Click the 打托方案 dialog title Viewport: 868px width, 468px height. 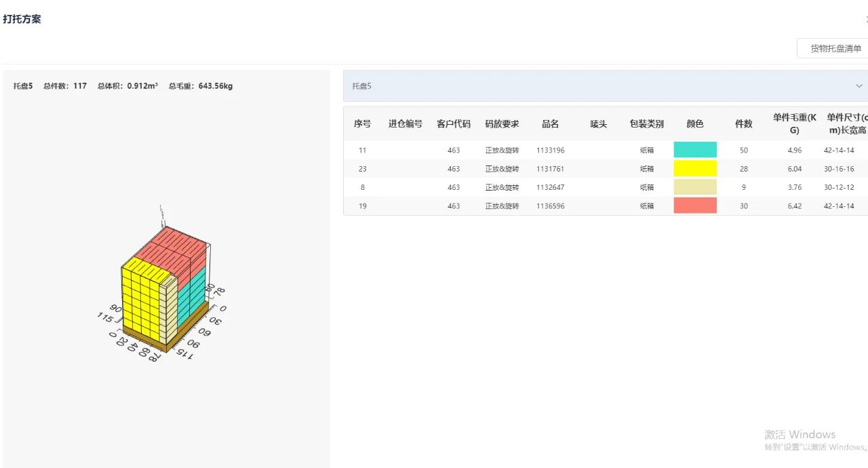22,19
